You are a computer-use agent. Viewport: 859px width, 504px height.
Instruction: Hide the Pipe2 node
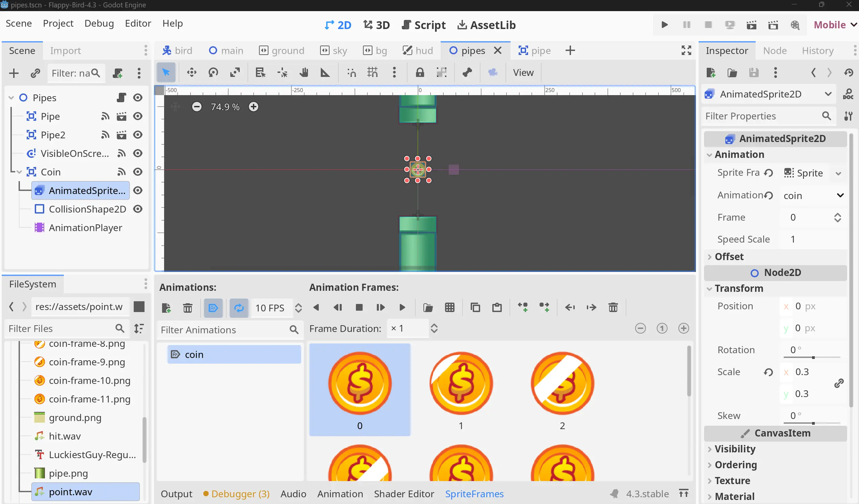coord(138,135)
